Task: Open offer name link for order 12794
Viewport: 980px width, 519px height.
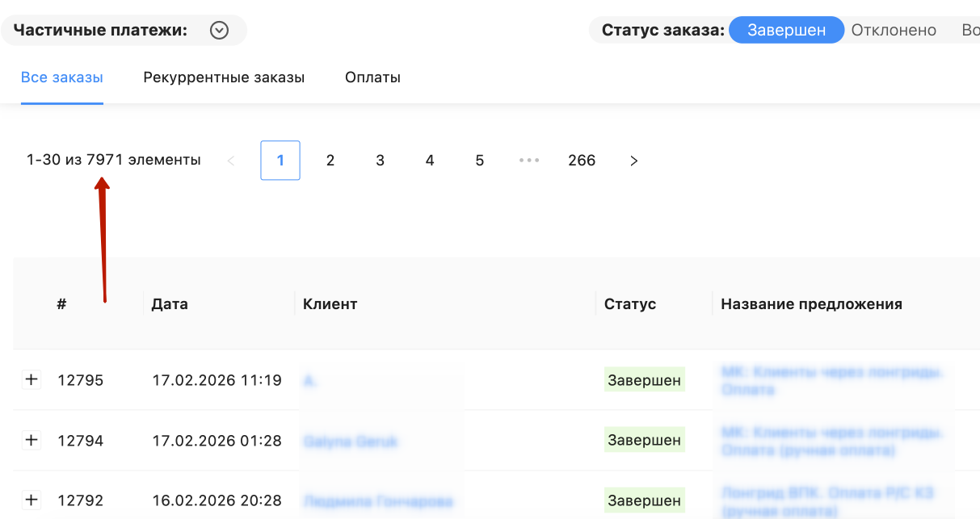Action: (x=832, y=441)
